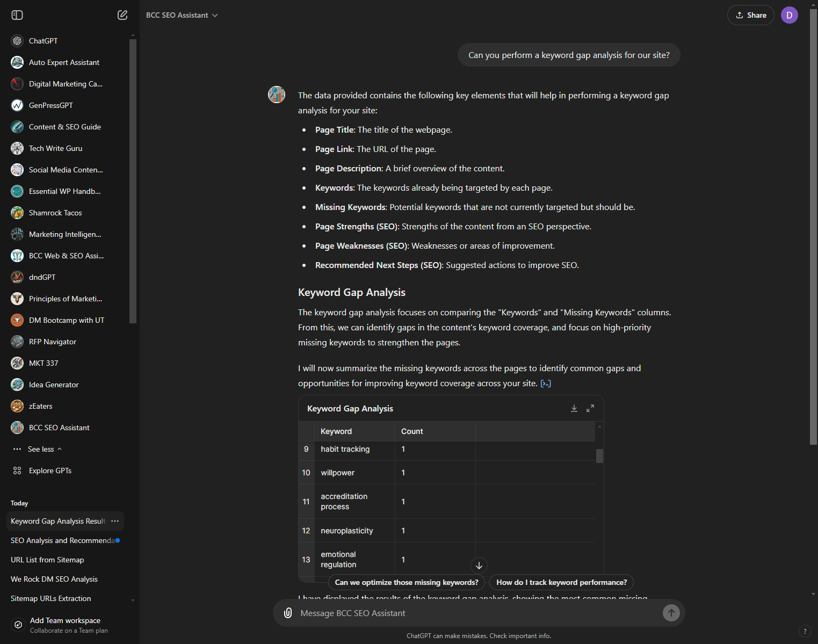Expand the Keyword Gap Analysis table view
Viewport: 818px width, 644px height.
(590, 408)
